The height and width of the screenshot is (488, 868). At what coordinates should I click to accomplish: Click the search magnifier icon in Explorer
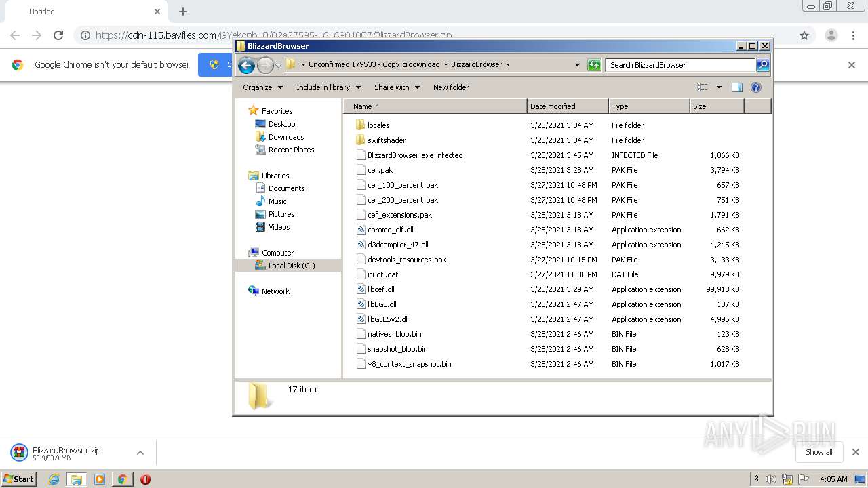pyautogui.click(x=763, y=65)
